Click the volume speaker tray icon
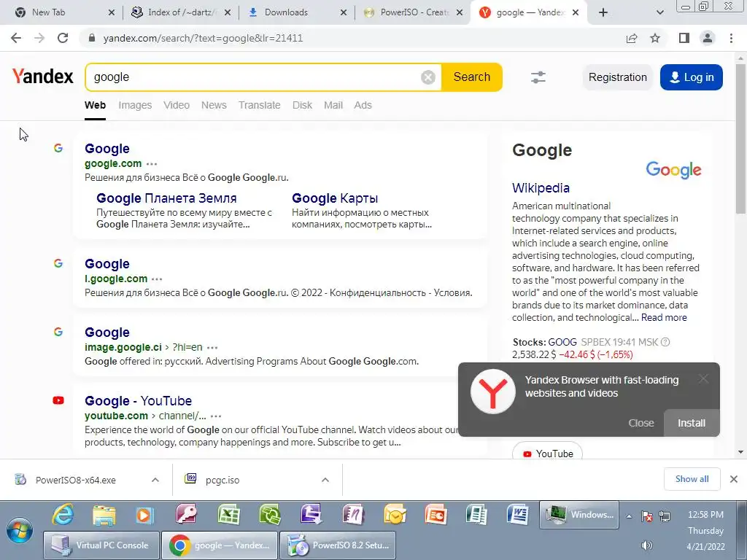 646,545
